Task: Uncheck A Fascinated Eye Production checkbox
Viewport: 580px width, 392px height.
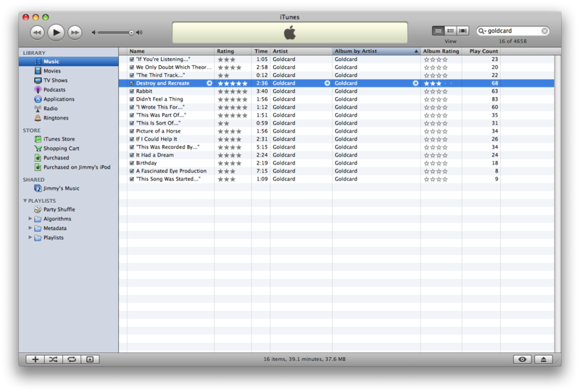Action: pos(132,171)
